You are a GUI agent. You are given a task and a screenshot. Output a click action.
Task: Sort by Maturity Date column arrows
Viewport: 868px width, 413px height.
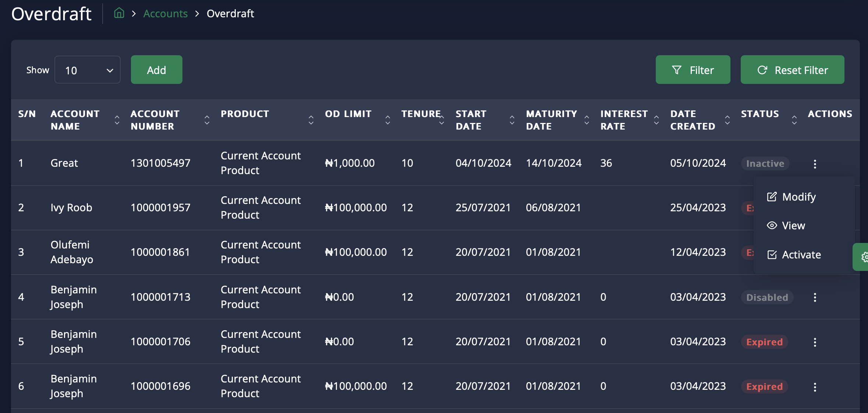[x=587, y=120]
